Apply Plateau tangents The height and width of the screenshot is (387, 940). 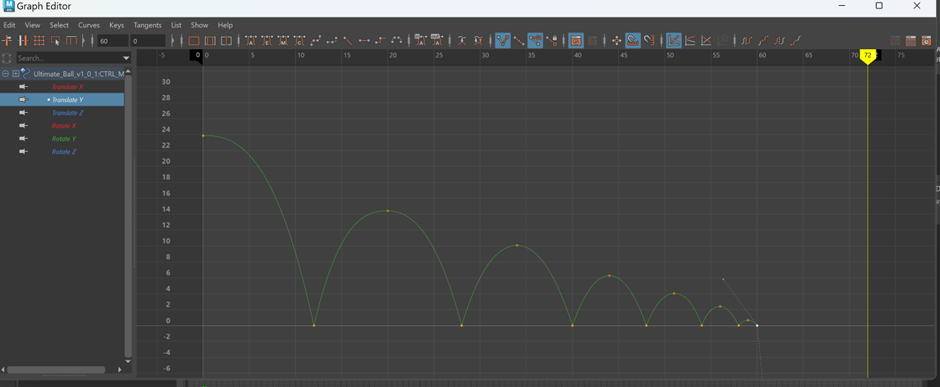pos(396,41)
